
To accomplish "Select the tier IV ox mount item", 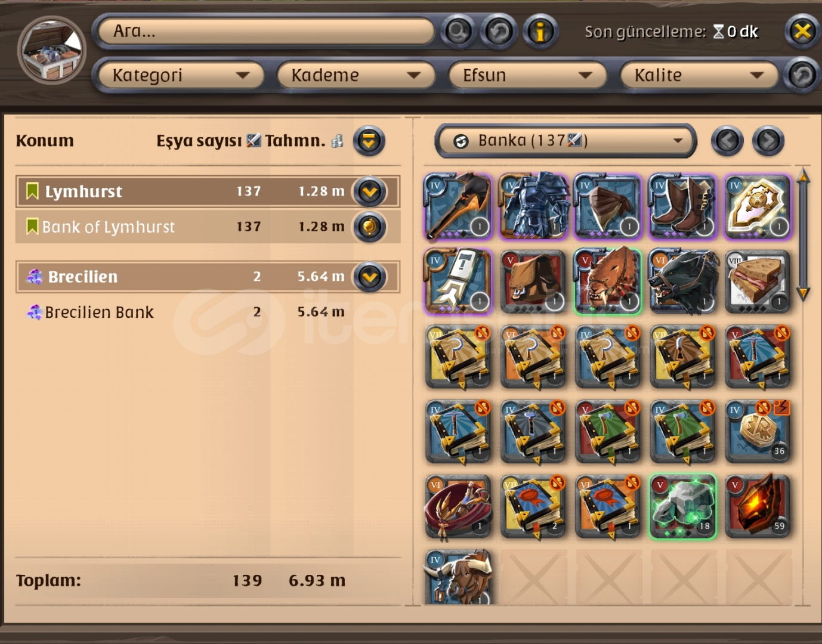I will tap(458, 577).
